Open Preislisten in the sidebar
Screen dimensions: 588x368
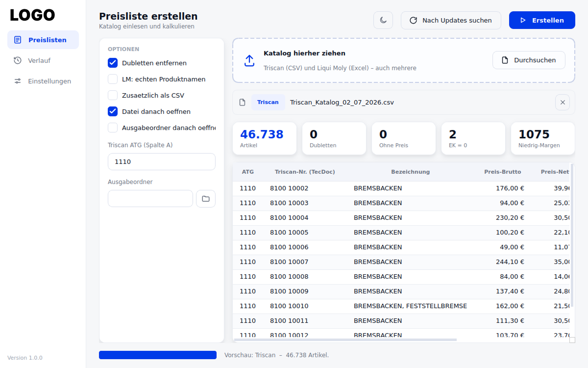point(43,40)
